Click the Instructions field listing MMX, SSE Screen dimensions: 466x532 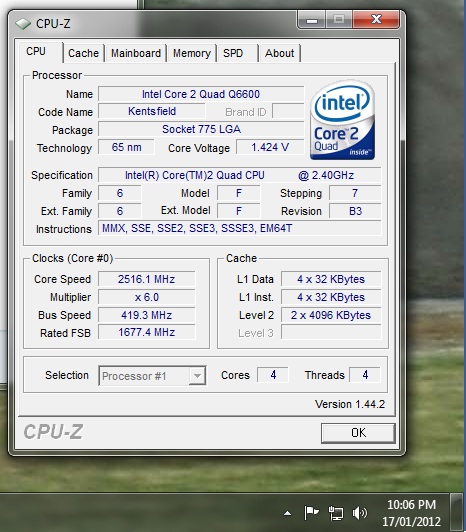[x=240, y=228]
